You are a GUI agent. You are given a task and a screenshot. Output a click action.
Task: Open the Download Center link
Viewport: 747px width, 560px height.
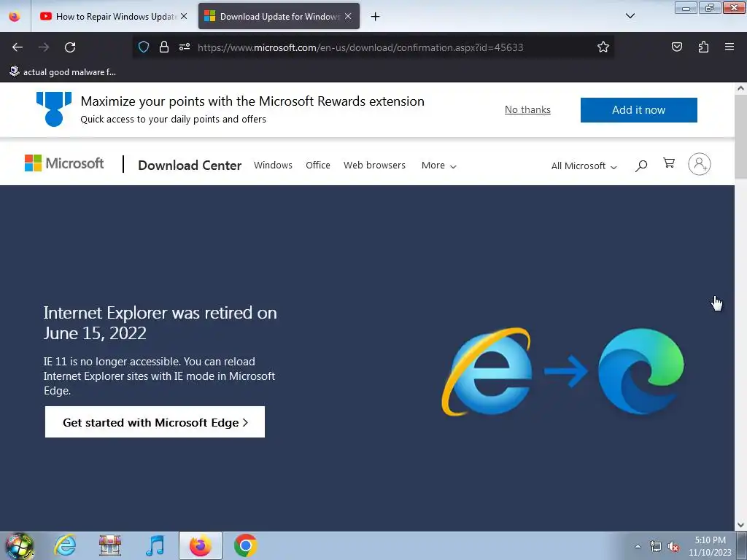190,166
